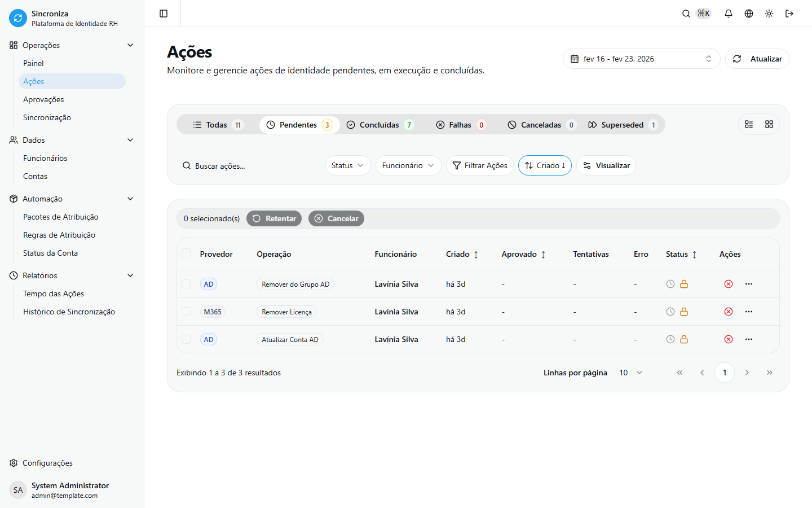812x508 pixels.
Task: Open the Funcionário filter dropdown
Action: 408,165
